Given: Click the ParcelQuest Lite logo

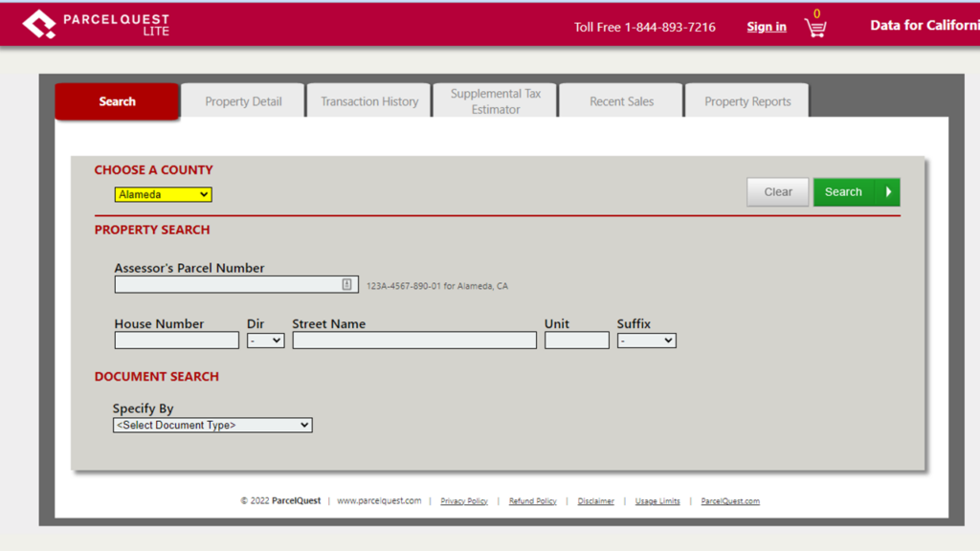Looking at the screenshot, I should [x=96, y=24].
